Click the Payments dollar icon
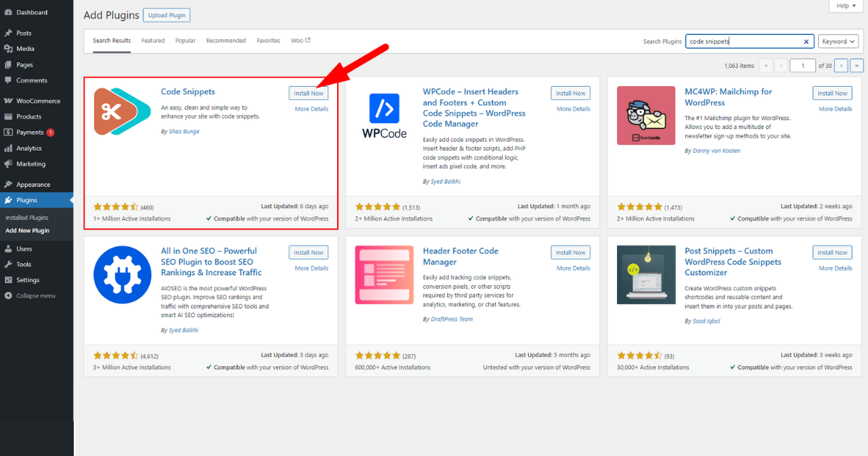868x456 pixels. [x=8, y=132]
